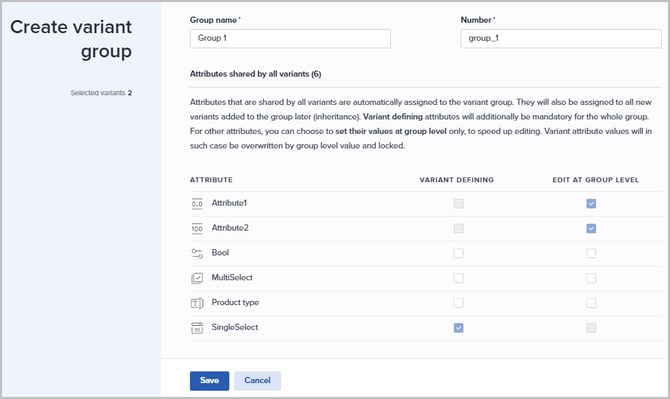Enable Variant Defining for Bool

[458, 253]
